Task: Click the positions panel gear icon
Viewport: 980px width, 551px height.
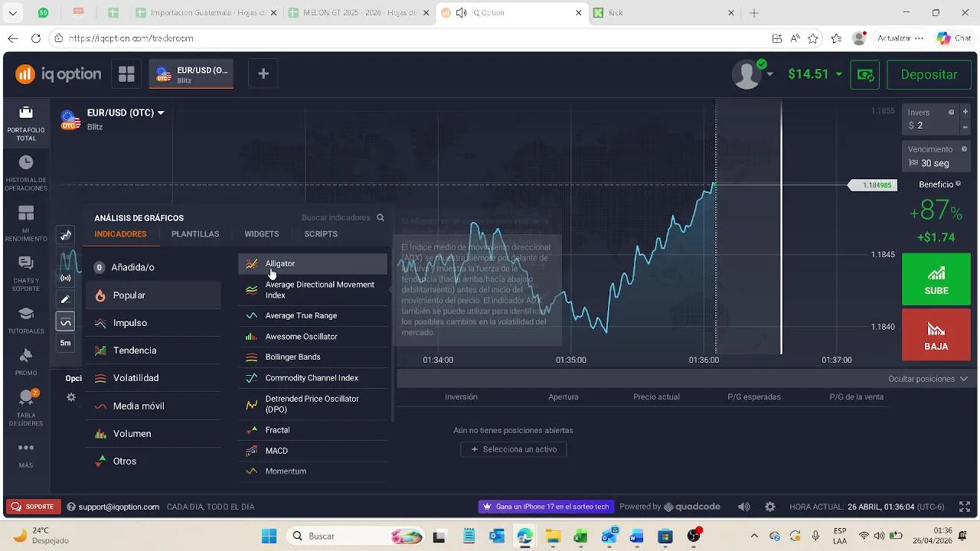Action: 71,397
